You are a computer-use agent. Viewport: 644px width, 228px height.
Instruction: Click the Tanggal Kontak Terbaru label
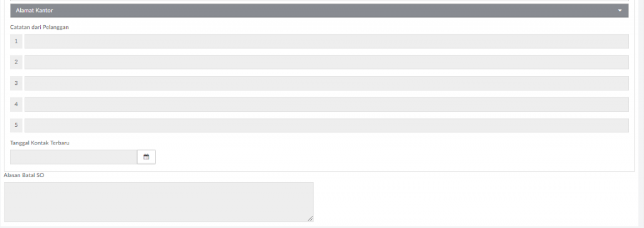[x=40, y=143]
